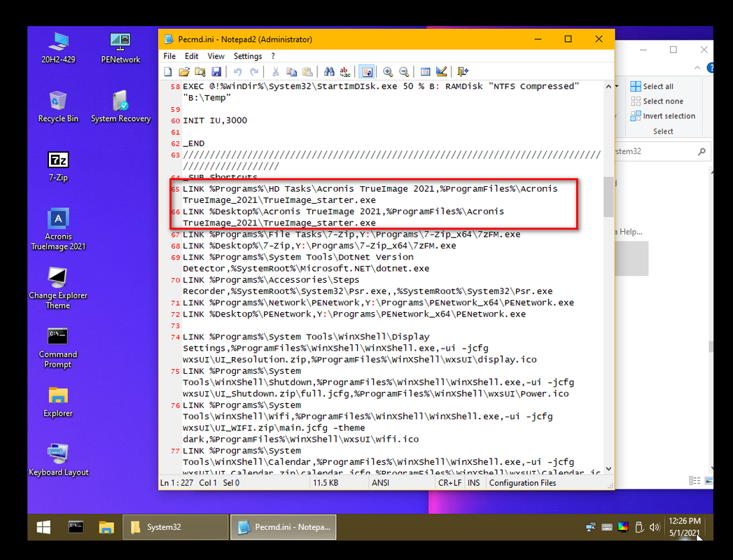Click the line reading INIT IU,3000
This screenshot has height=560, width=733.
pos(215,120)
